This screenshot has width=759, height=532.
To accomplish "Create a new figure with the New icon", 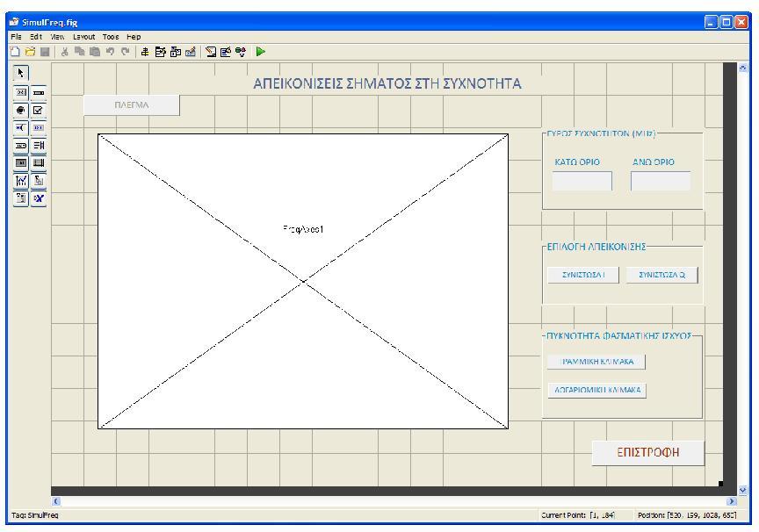I will point(15,52).
